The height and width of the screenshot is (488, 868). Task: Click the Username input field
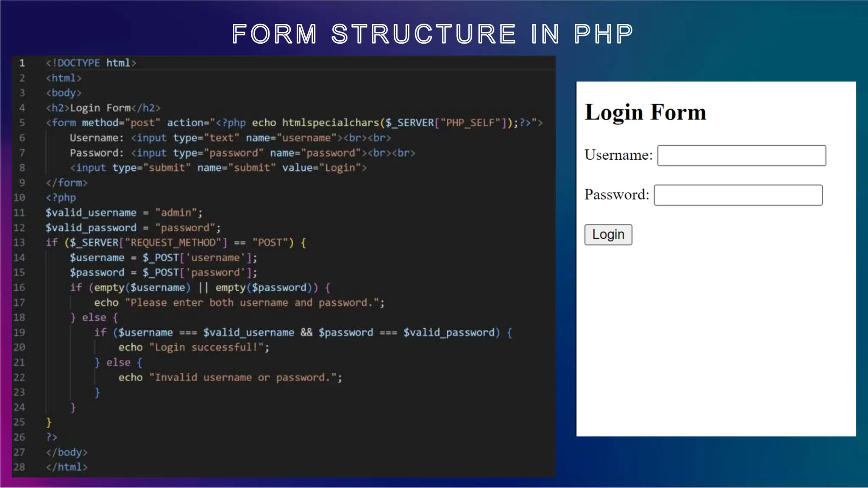[741, 155]
